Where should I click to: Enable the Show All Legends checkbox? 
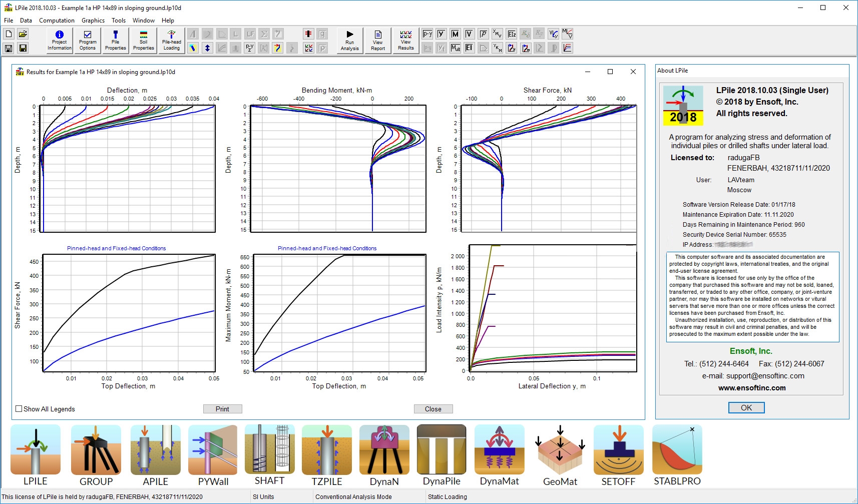click(x=19, y=409)
